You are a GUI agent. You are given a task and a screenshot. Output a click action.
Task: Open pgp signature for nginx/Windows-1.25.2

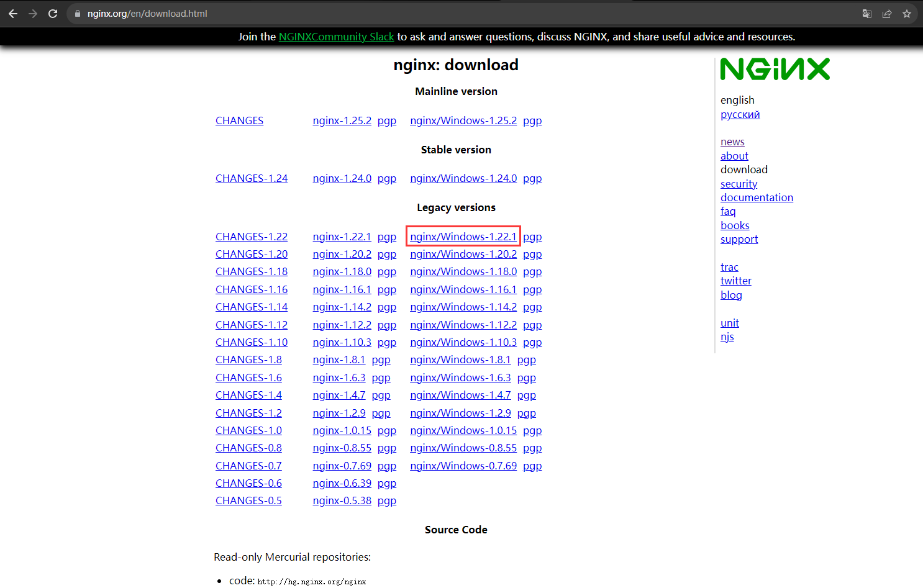tap(532, 120)
